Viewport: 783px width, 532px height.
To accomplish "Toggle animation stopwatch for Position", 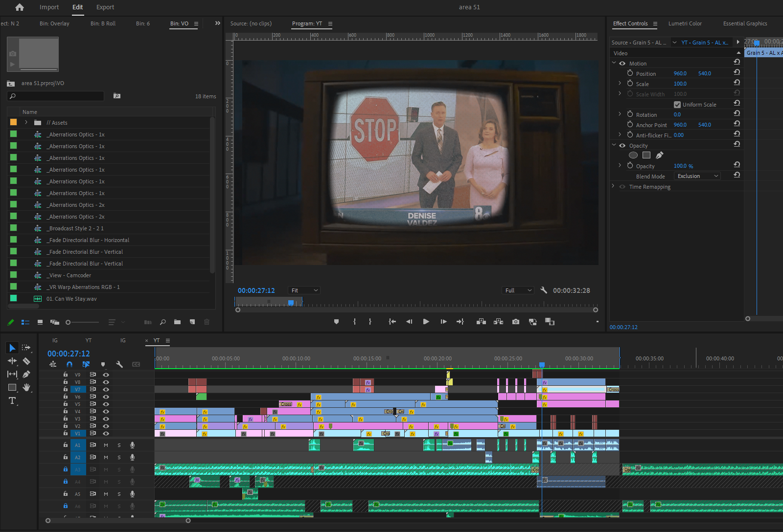I will (630, 73).
